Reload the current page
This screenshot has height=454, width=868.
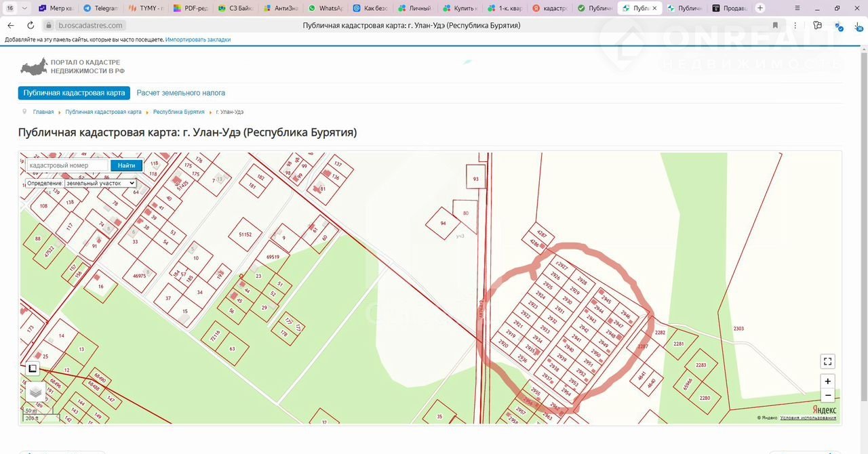coord(31,25)
